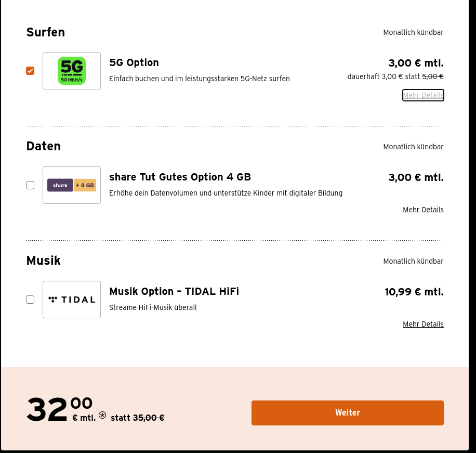Click the Musik section heading
Image resolution: width=476 pixels, height=453 pixels.
tap(44, 261)
